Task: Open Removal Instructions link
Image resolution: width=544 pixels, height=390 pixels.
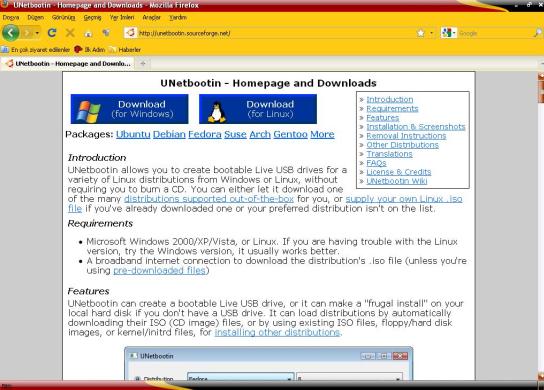Action: (x=406, y=136)
